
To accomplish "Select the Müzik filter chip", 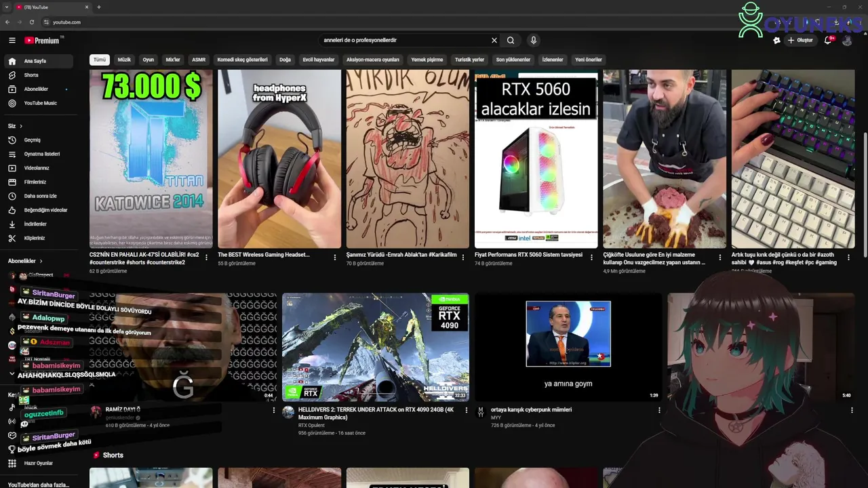I will click(124, 60).
